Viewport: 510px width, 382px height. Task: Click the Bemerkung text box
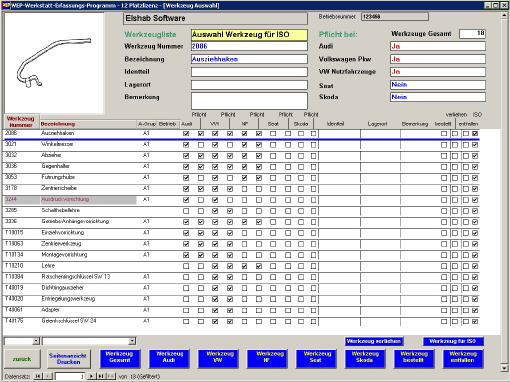249,101
